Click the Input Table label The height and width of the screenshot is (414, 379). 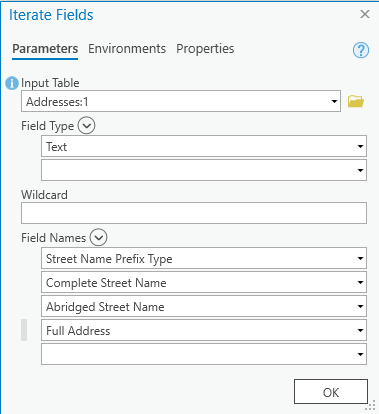(x=50, y=83)
